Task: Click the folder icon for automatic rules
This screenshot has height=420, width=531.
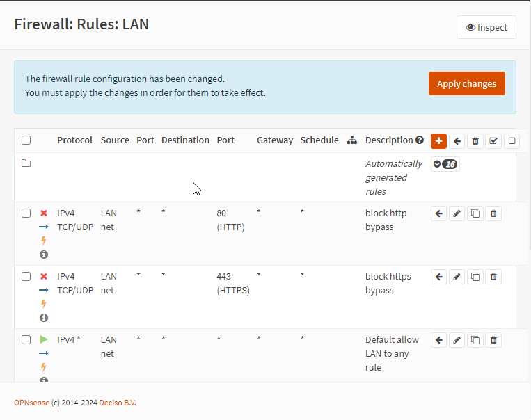Action: [x=26, y=163]
